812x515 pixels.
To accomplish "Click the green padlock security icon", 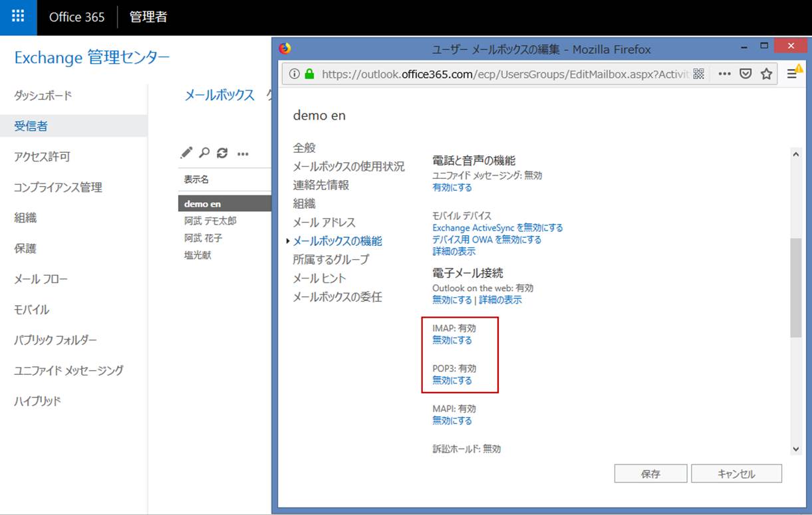I will [309, 74].
